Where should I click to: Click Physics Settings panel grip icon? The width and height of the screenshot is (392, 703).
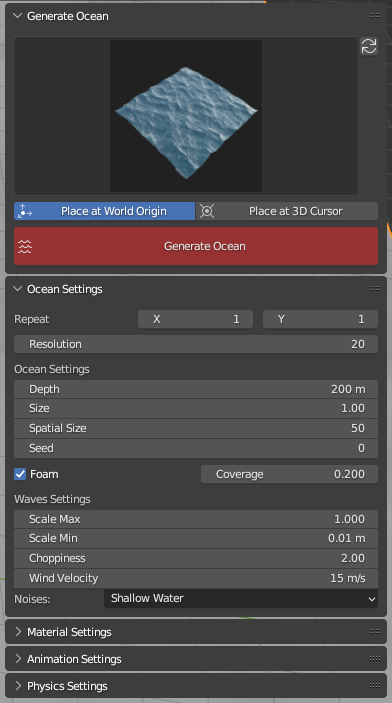coord(375,686)
